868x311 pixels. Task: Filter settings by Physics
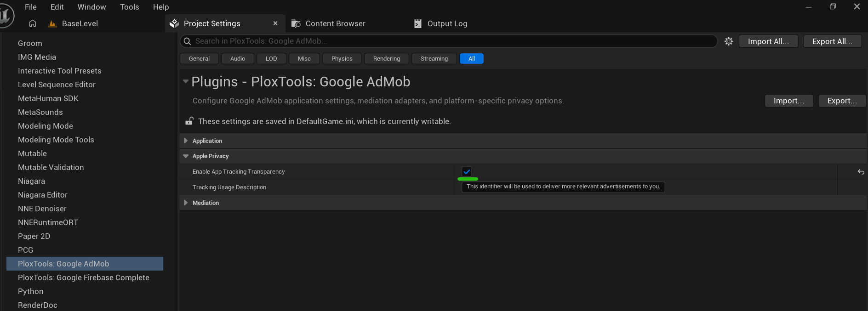[x=342, y=59]
